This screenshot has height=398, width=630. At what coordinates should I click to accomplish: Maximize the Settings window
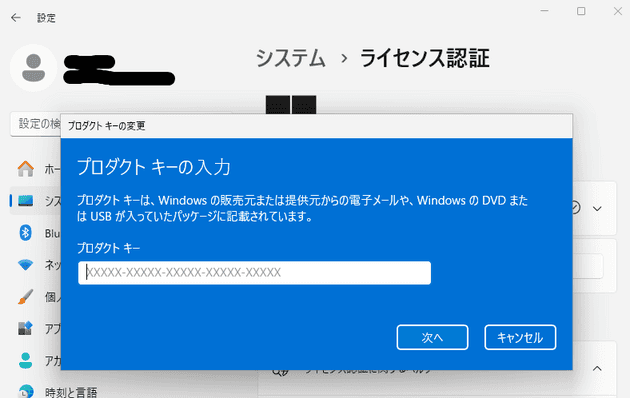click(581, 11)
